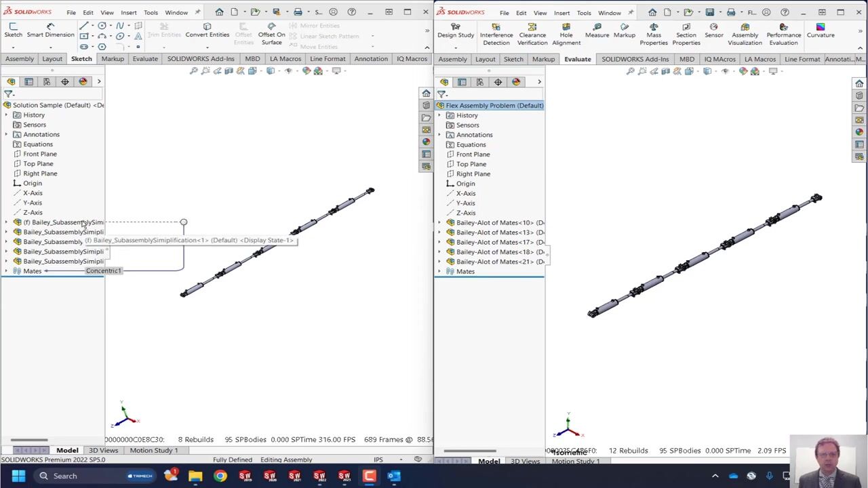The width and height of the screenshot is (868, 488).
Task: Click the Convert Entities tool
Action: click(x=207, y=30)
